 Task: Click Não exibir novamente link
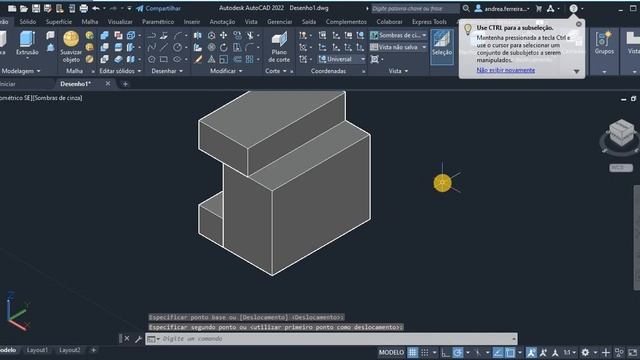click(x=506, y=70)
